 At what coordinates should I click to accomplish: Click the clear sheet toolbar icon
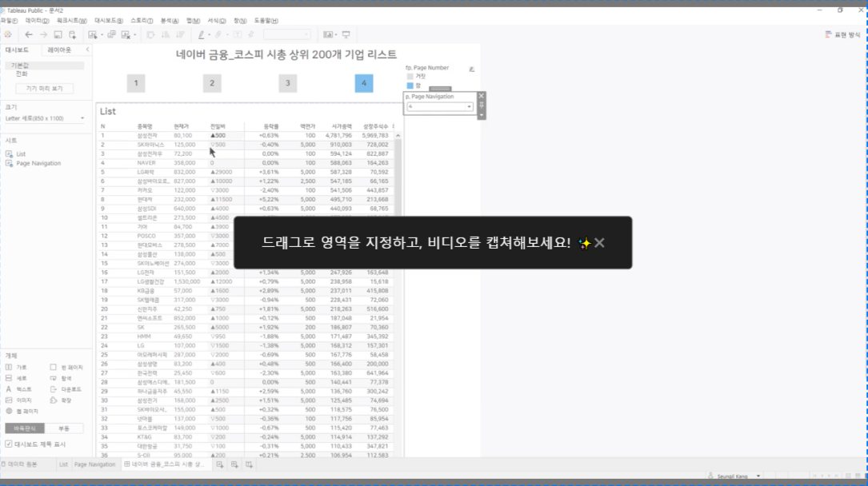(x=126, y=34)
